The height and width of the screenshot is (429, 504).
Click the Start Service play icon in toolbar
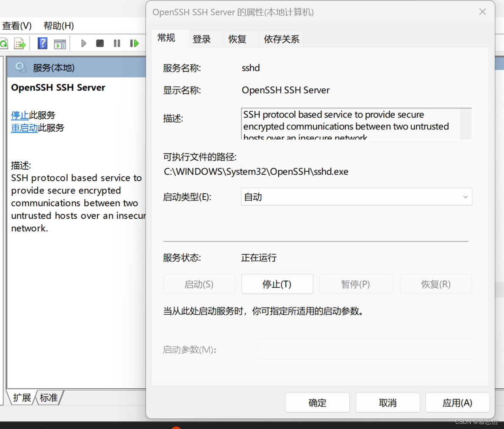click(83, 43)
